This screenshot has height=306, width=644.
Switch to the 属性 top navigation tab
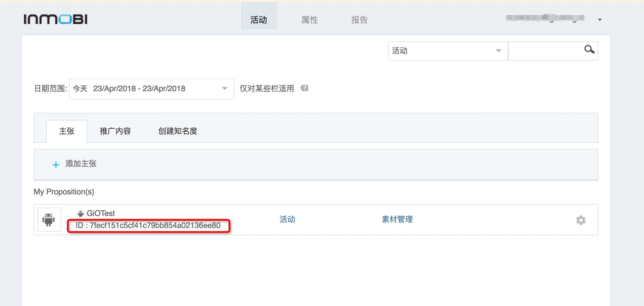[x=309, y=20]
